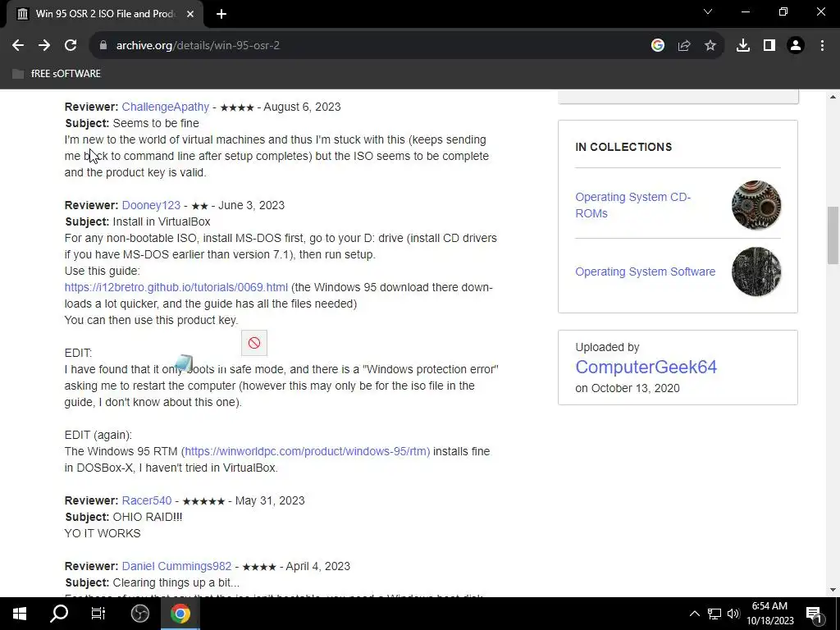Open Windows taskbar search
The height and width of the screenshot is (630, 840).
pyautogui.click(x=59, y=614)
